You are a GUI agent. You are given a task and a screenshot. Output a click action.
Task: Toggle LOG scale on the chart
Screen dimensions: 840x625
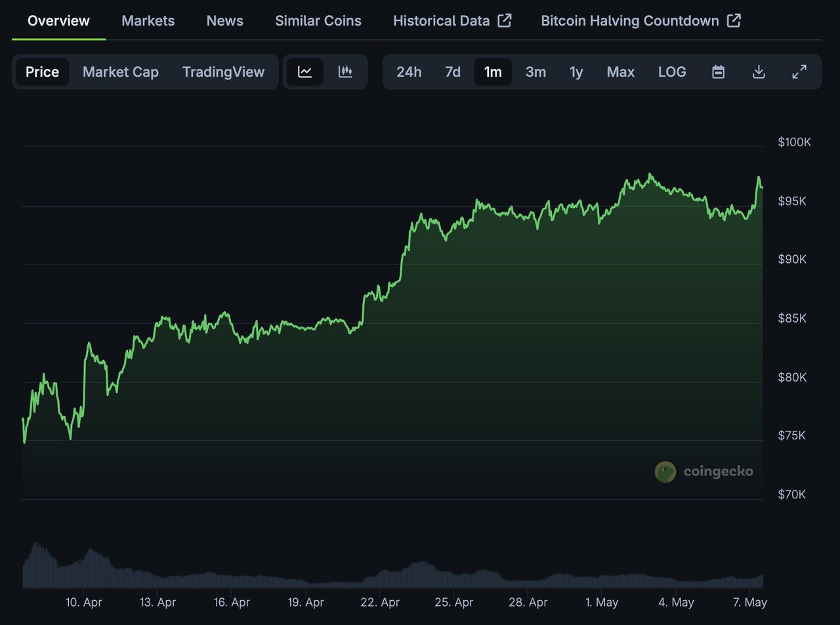click(672, 72)
